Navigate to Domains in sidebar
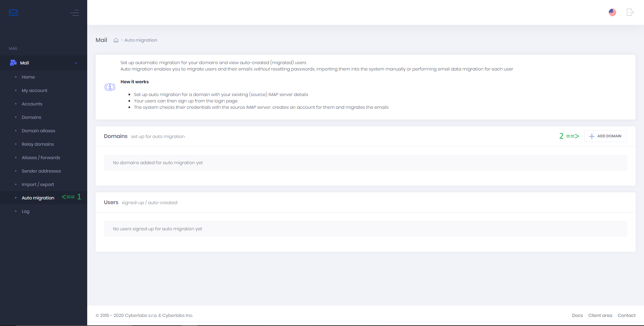644x326 pixels. click(32, 118)
